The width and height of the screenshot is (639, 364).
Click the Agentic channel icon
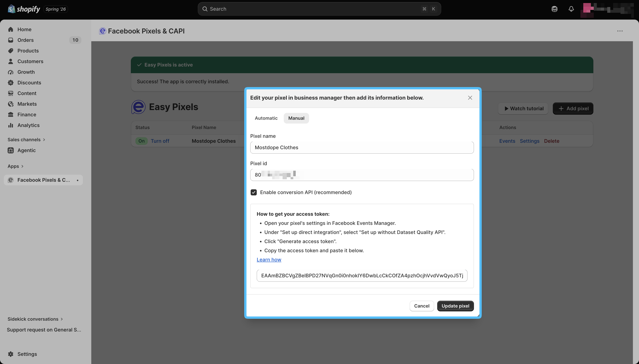pos(10,150)
